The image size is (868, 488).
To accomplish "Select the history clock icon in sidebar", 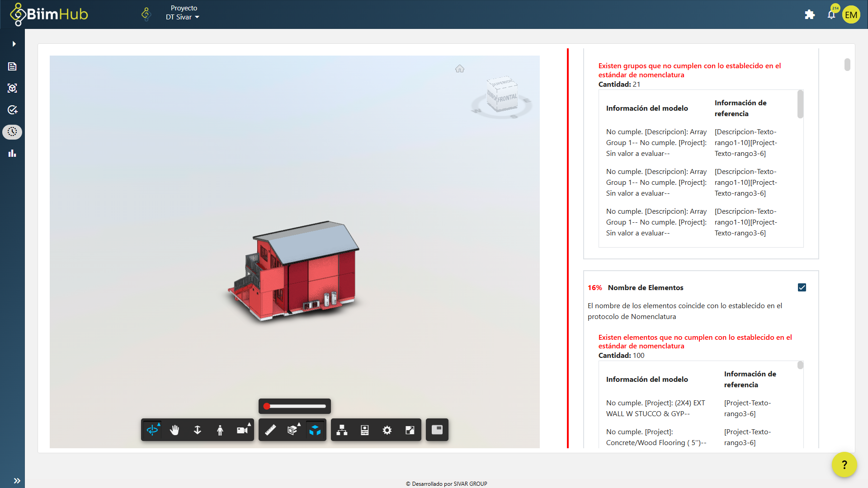I will [12, 132].
